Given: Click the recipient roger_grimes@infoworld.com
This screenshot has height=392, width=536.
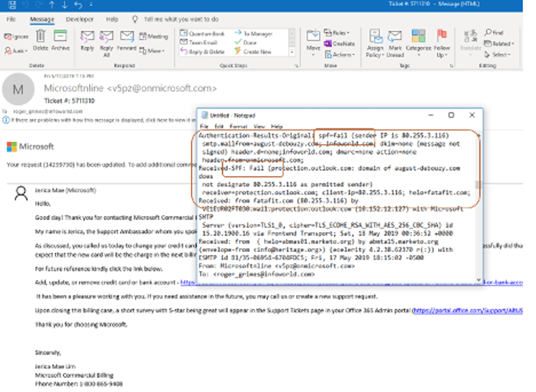Looking at the screenshot, I should [48, 112].
